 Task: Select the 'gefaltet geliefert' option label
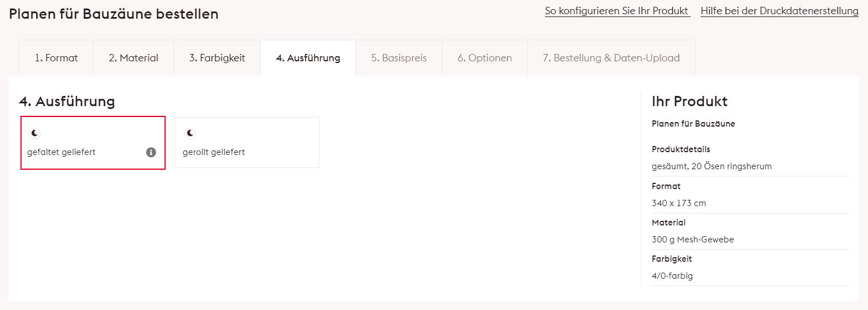pyautogui.click(x=61, y=152)
